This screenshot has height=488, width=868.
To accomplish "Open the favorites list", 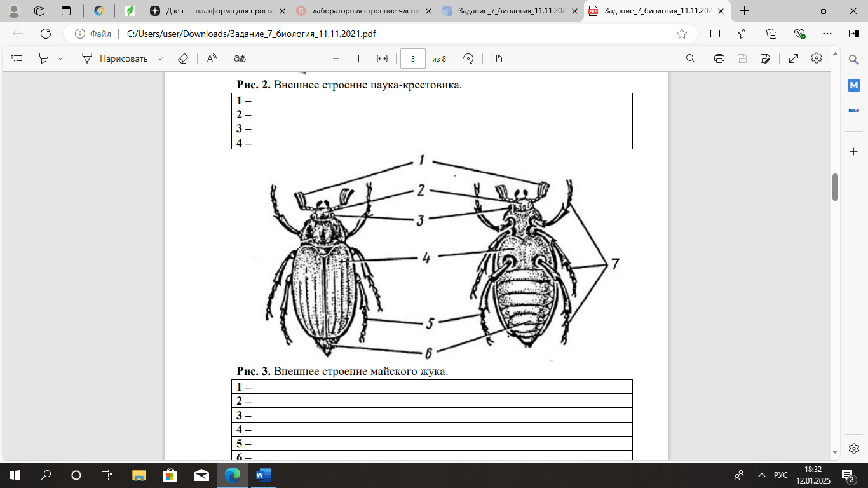I will click(743, 34).
